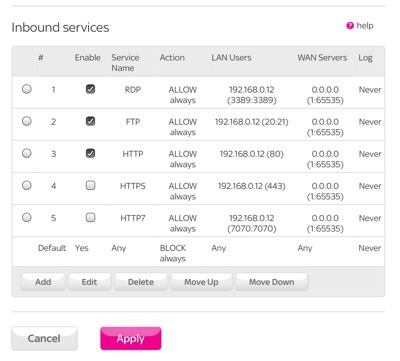Select the radio button for rule 1 RDP
The width and height of the screenshot is (400, 361).
coord(27,89)
